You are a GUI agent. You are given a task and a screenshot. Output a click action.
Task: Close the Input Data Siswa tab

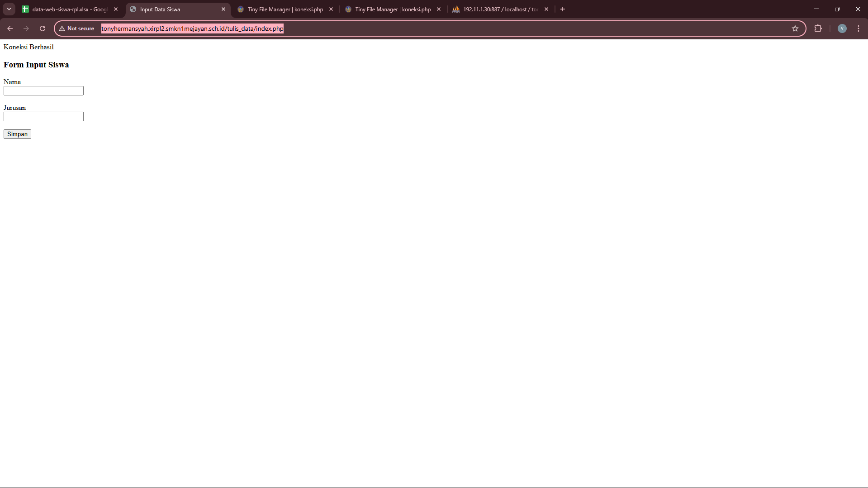click(223, 9)
